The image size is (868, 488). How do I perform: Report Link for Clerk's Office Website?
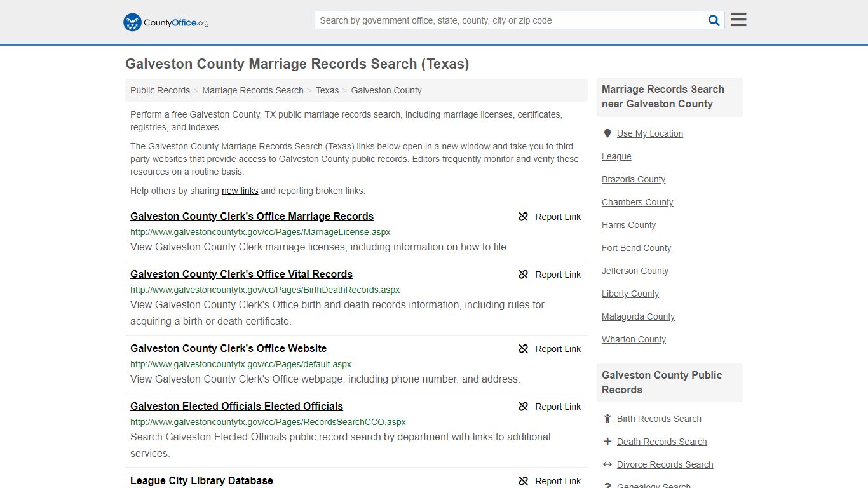(558, 349)
